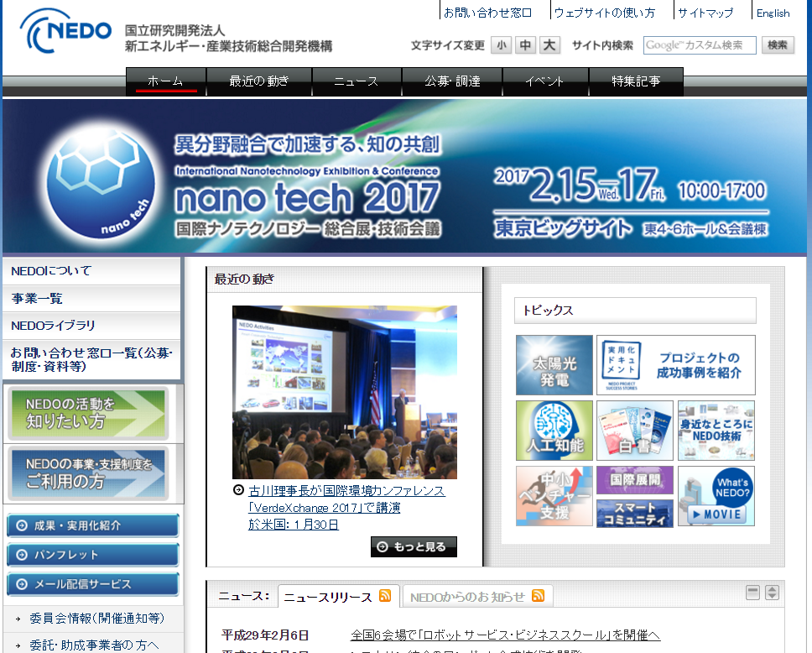Open the 最近の動き navigation tab
Viewport: 812px width, 653px height.
pos(259,81)
